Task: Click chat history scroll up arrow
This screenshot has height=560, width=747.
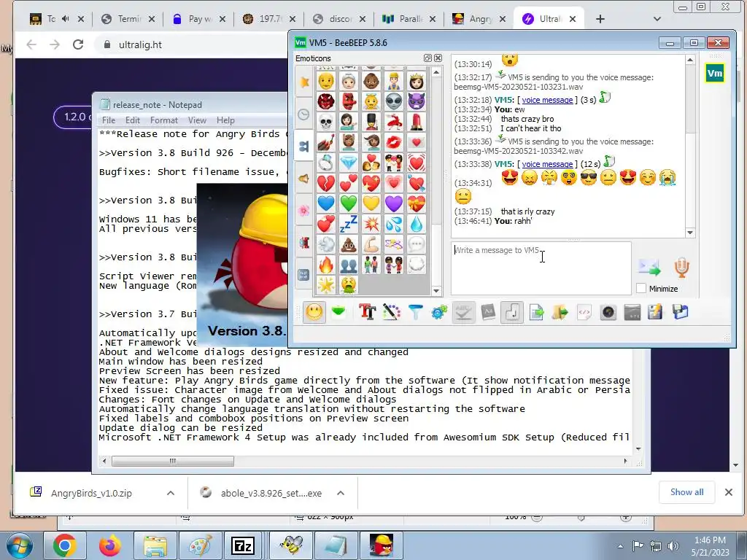Action: point(690,60)
